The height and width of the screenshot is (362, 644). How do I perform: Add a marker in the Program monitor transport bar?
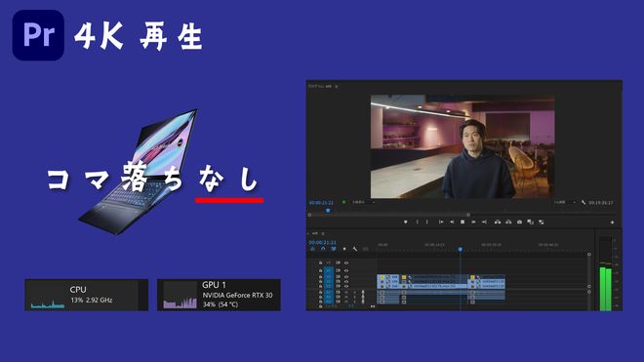(405, 221)
